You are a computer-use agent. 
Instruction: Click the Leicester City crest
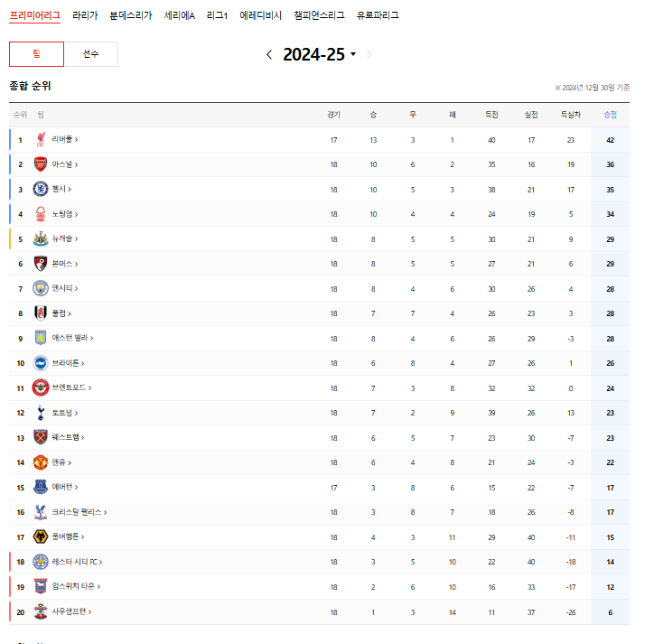tap(41, 562)
